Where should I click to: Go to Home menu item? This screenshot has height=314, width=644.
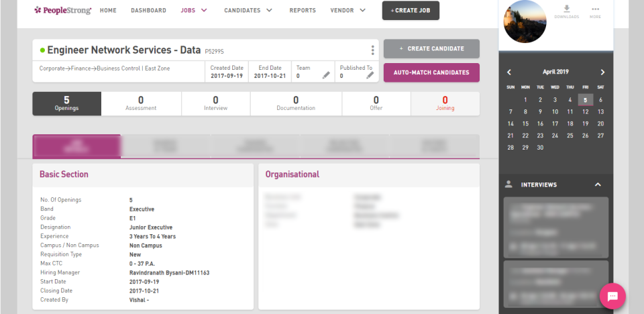pos(108,11)
